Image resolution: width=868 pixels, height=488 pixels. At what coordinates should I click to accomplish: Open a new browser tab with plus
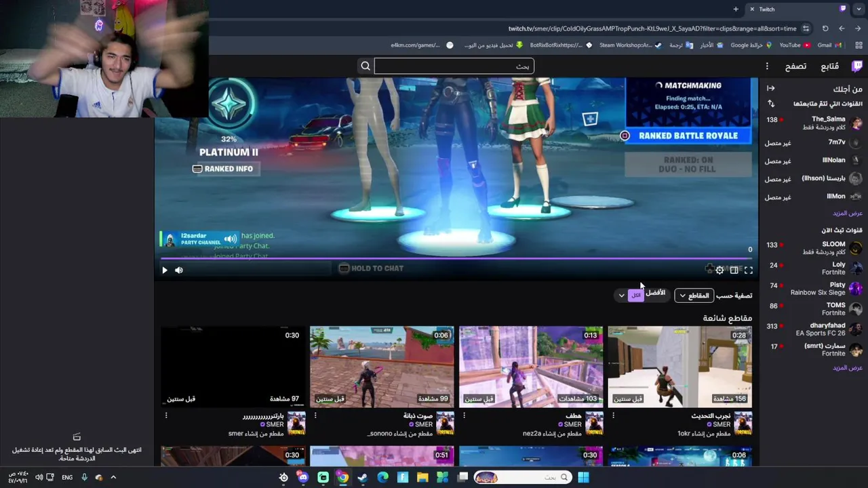[736, 9]
